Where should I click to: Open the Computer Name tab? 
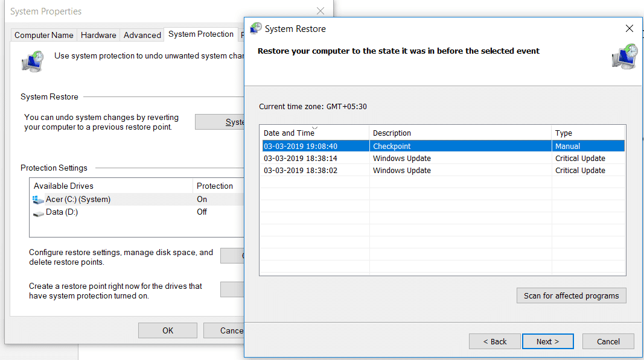(x=44, y=35)
